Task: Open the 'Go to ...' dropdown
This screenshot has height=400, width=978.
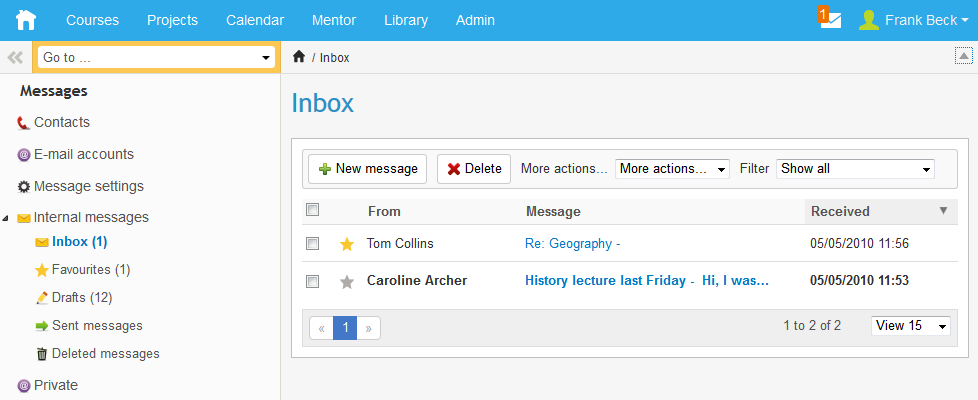Action: 157,58
